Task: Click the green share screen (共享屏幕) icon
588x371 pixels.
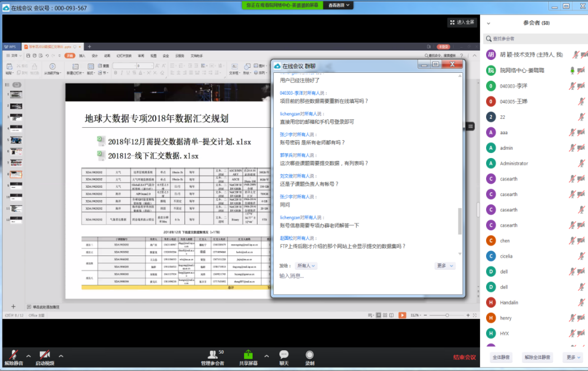Action: pos(248,354)
